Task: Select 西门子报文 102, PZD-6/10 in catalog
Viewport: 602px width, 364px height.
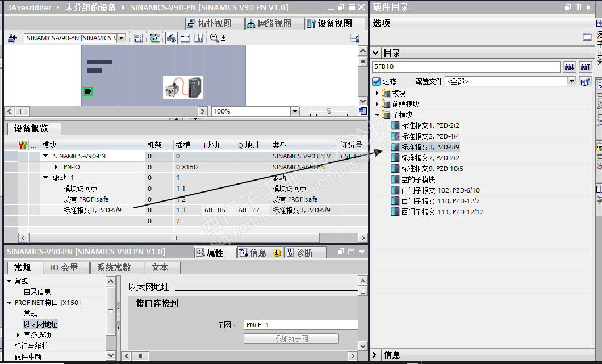Action: point(440,190)
